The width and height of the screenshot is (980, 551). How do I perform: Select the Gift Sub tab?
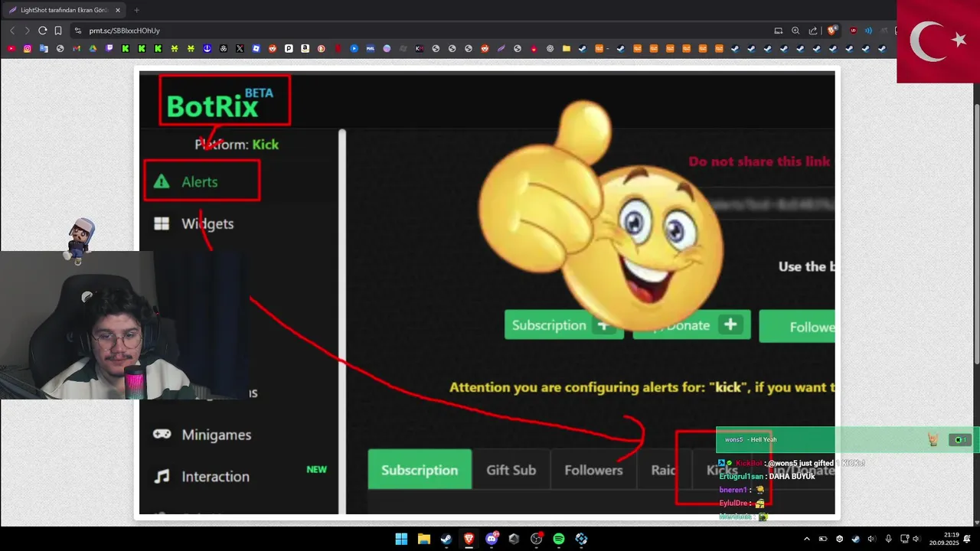pyautogui.click(x=511, y=470)
